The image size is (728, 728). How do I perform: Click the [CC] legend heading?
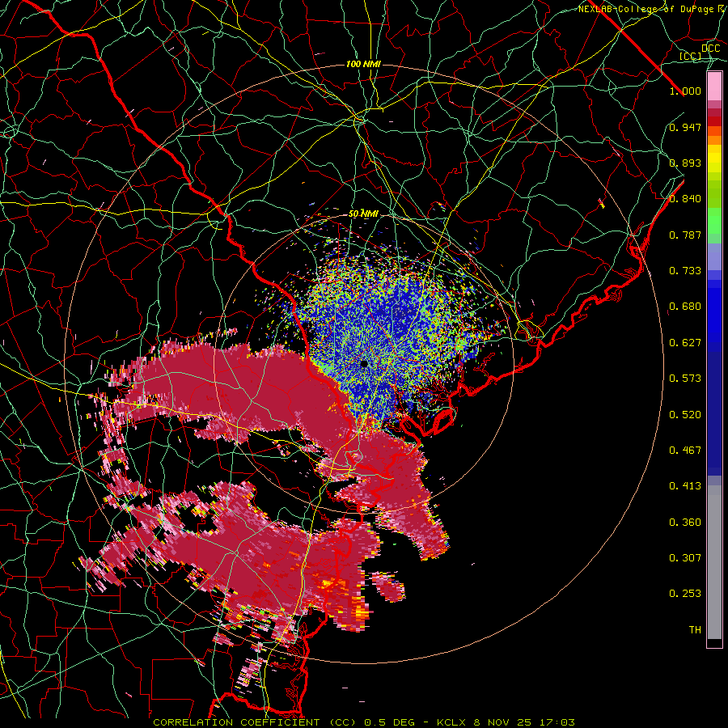690,56
